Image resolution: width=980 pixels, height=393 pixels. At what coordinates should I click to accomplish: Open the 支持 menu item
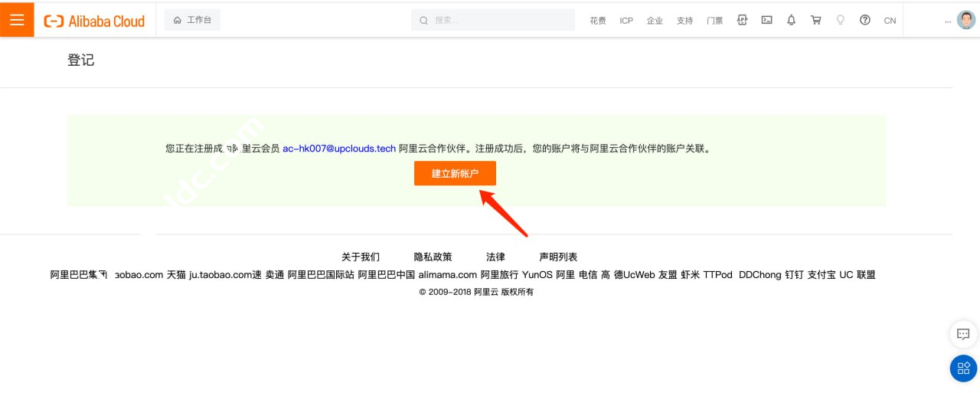[x=684, y=21]
